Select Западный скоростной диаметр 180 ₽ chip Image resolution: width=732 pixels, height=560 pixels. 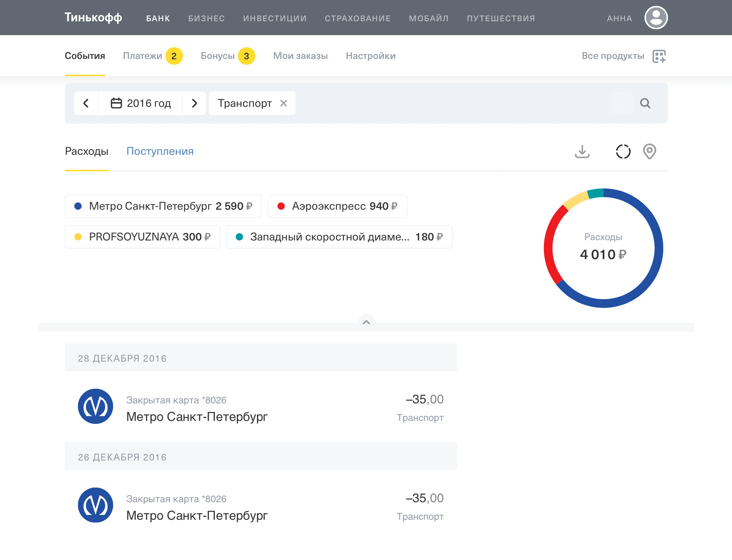pos(339,237)
